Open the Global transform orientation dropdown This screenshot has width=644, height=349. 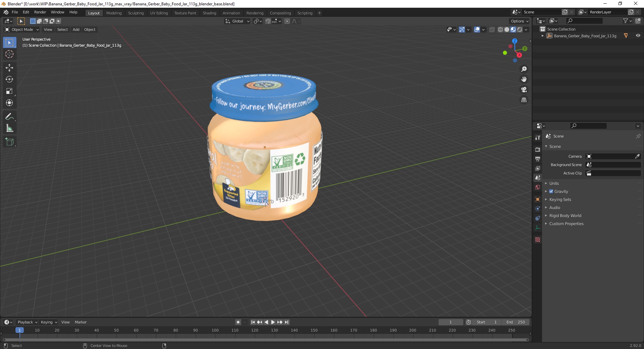[x=237, y=21]
